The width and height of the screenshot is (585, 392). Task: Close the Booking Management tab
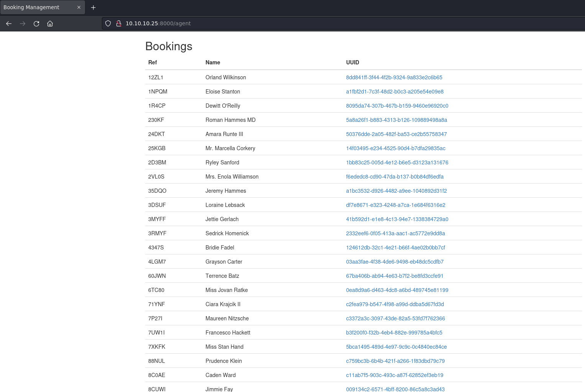(79, 7)
